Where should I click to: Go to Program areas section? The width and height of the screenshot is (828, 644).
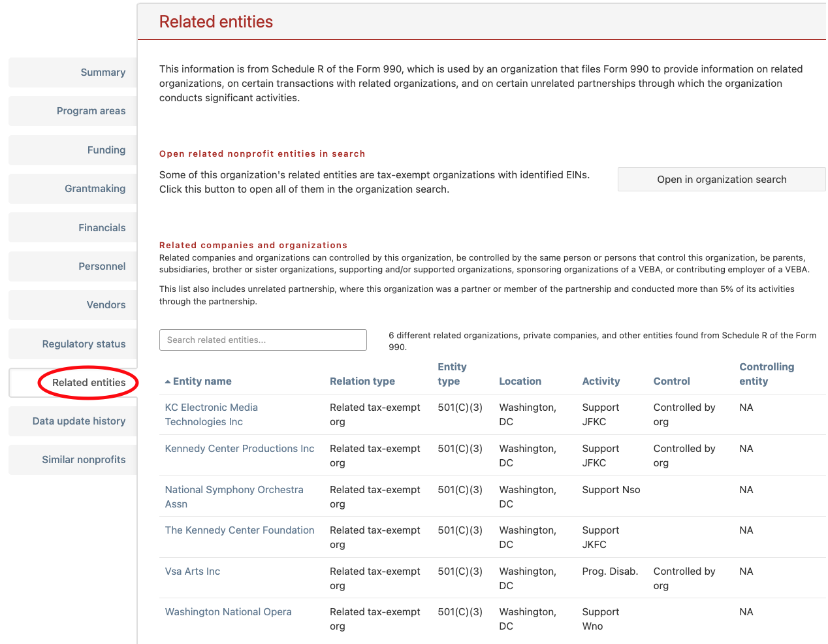click(73, 111)
